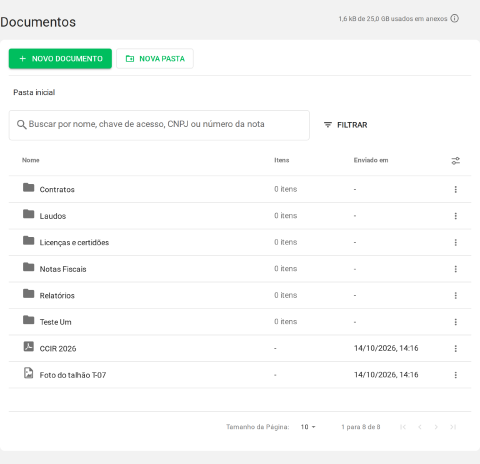Open the CCIR 2026 document name
Image resolution: width=480 pixels, height=464 pixels.
pos(58,349)
